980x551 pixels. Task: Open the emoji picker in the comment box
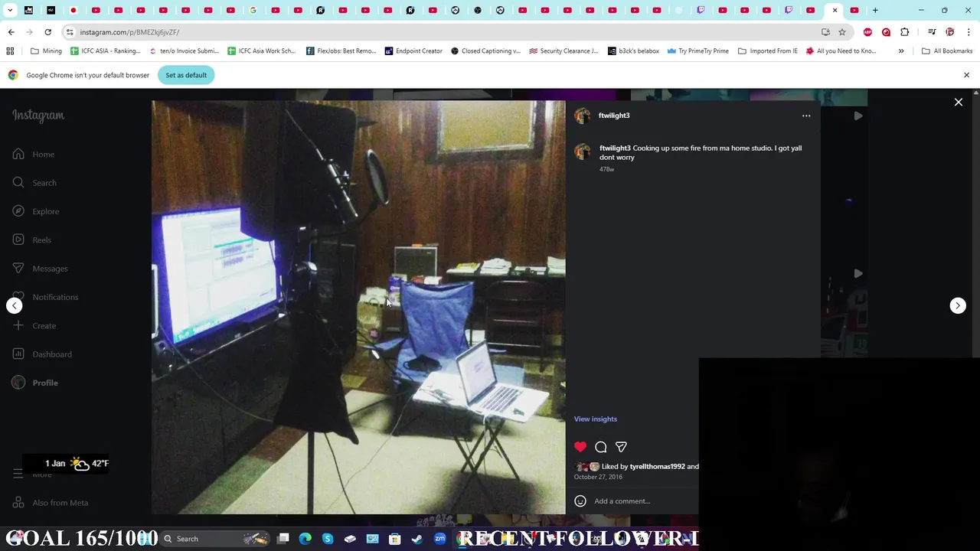pos(580,501)
